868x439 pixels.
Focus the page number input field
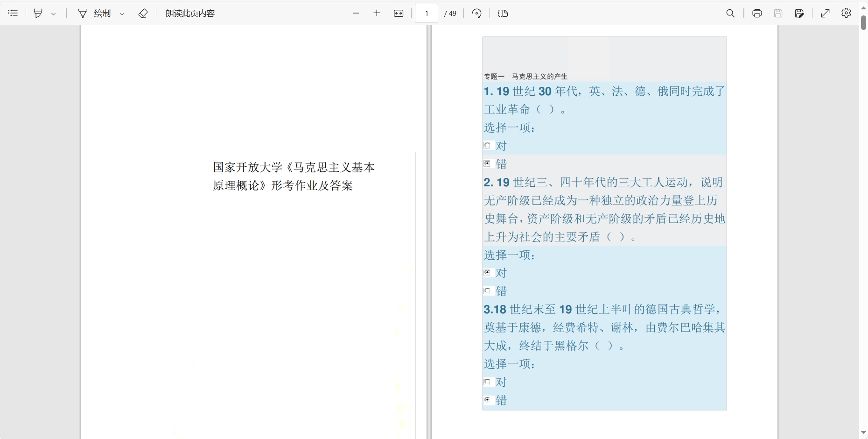tap(427, 13)
